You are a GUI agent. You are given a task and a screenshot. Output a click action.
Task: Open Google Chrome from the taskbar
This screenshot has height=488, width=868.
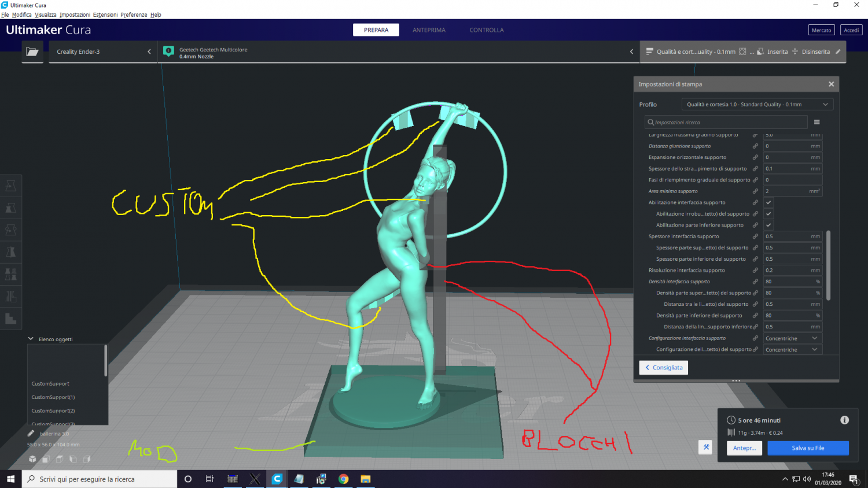[x=343, y=479]
